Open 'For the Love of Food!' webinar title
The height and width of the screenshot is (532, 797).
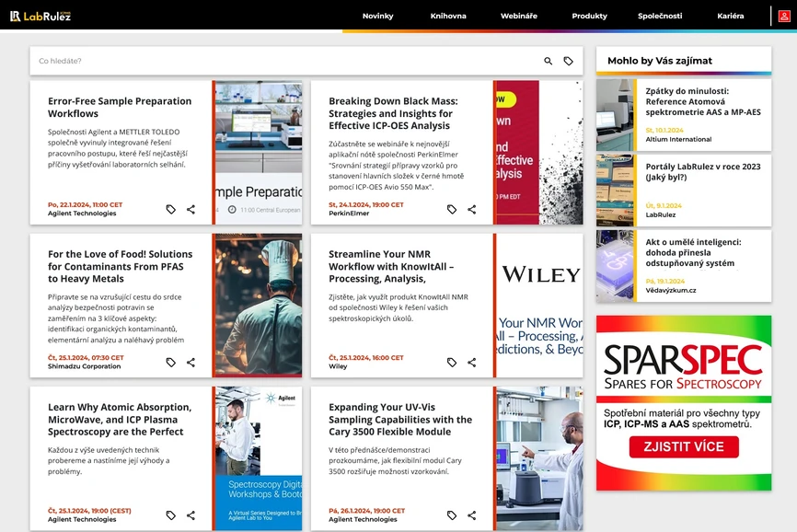coord(120,266)
